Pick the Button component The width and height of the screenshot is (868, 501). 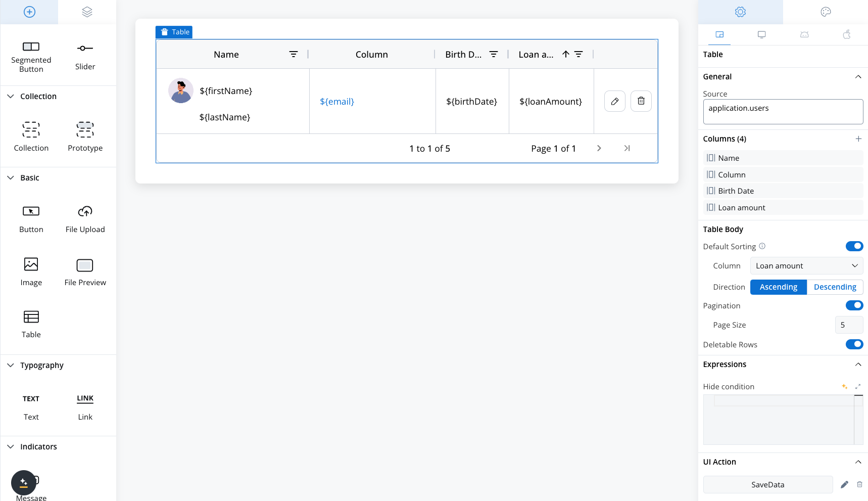31,219
